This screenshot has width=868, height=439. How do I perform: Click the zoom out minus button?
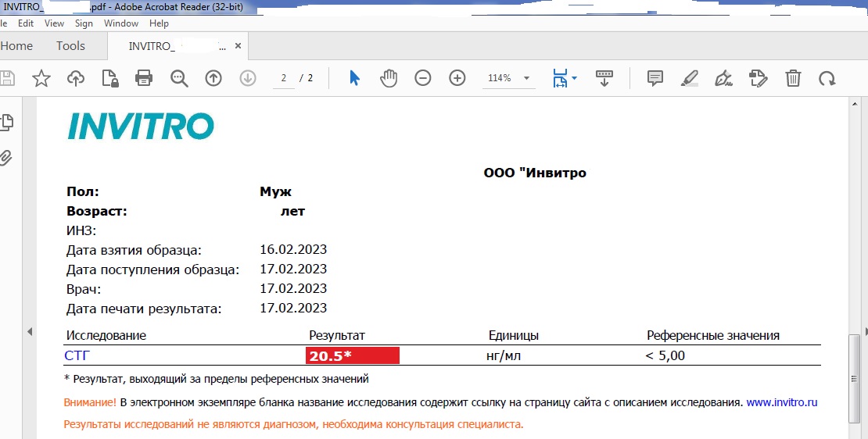point(423,78)
